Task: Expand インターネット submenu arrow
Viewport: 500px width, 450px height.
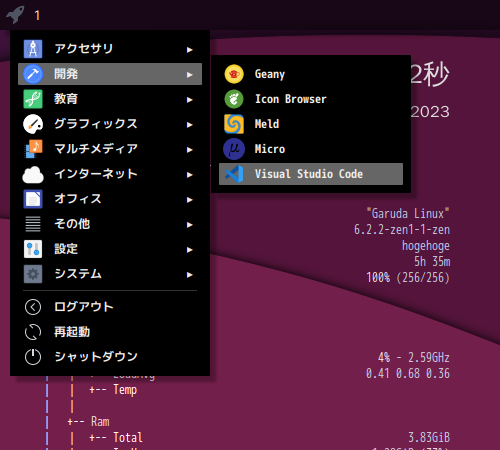Action: coord(190,175)
